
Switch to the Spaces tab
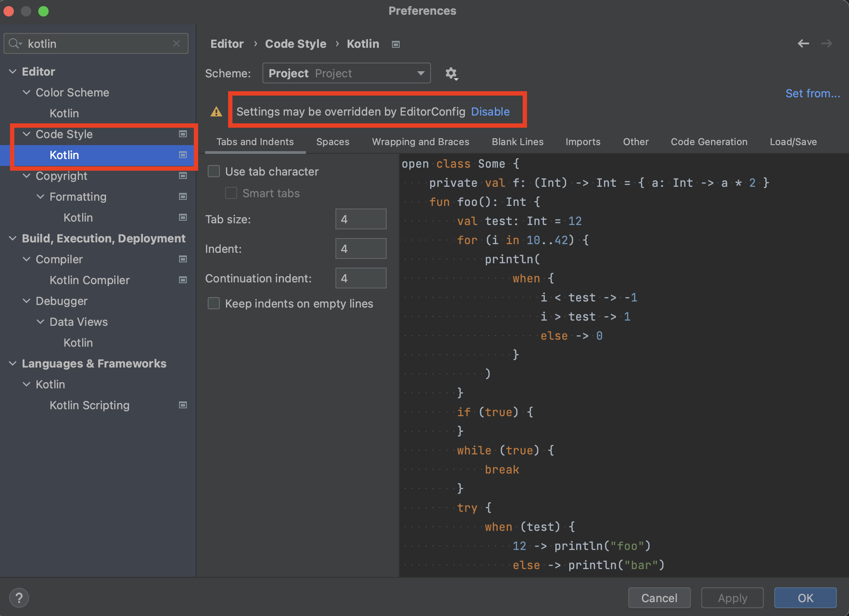(333, 142)
